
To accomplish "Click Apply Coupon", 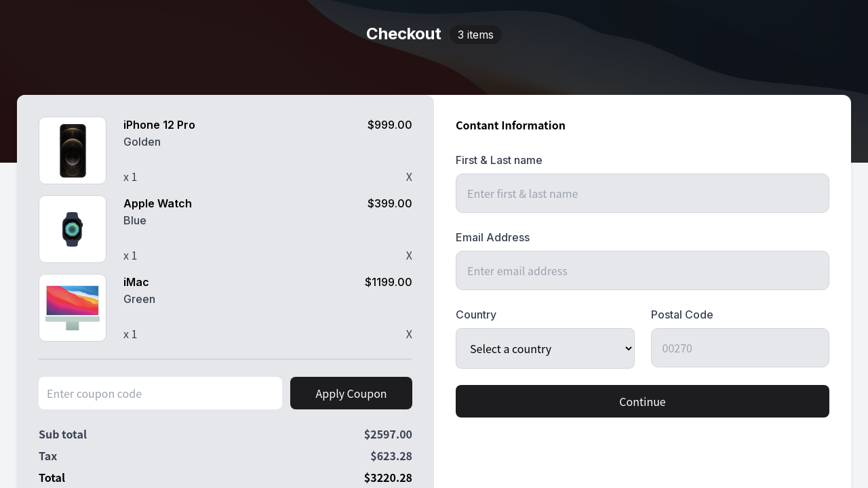I will (x=351, y=393).
